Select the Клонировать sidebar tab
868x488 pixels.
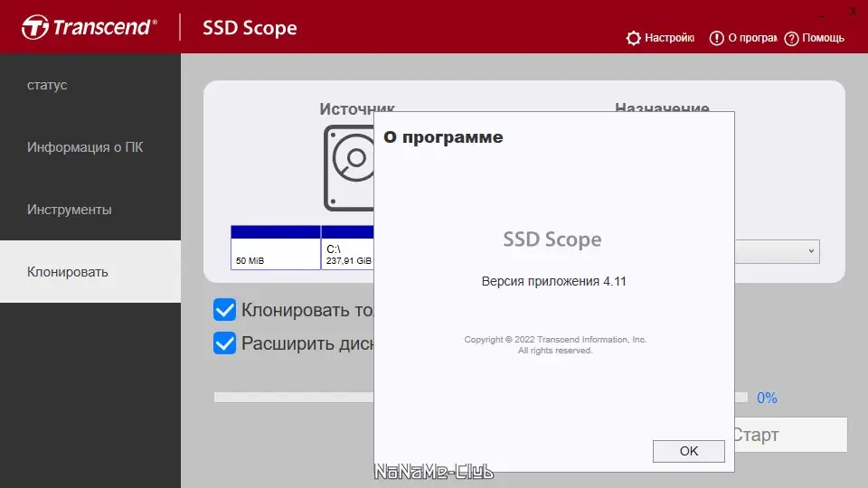90,272
